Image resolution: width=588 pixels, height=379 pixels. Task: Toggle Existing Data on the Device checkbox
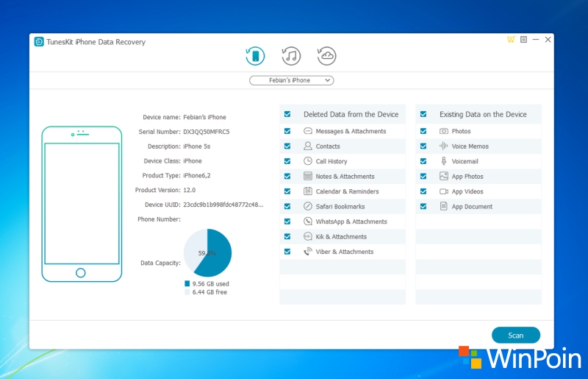(423, 114)
